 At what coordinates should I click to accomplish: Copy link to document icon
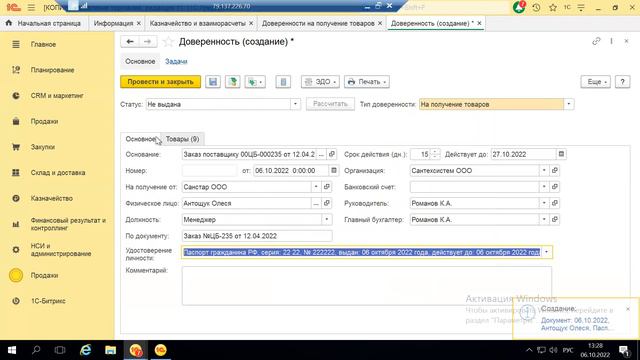coord(596,41)
